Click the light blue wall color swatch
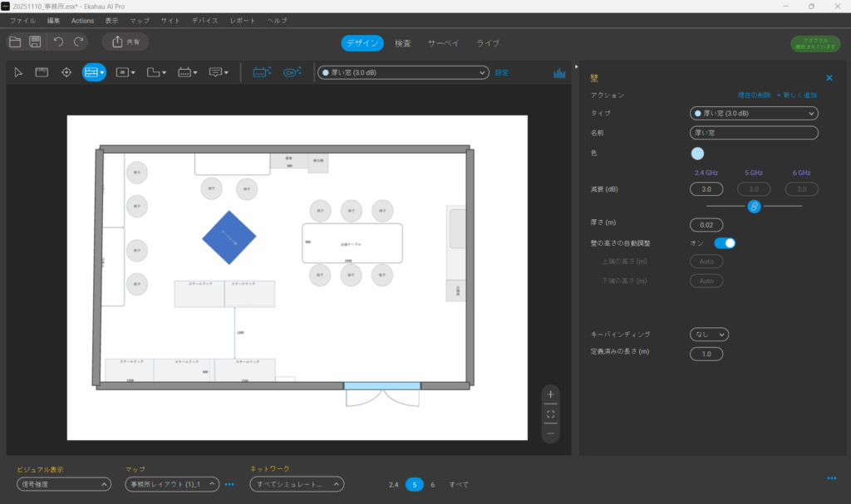The height and width of the screenshot is (504, 851). tap(697, 154)
